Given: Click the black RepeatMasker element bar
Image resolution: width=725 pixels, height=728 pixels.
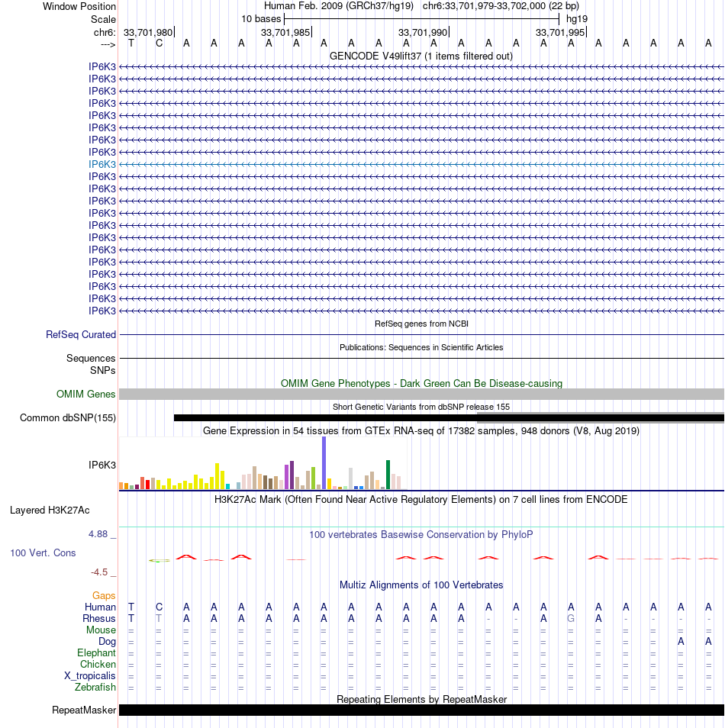Looking at the screenshot, I should click(x=421, y=710).
